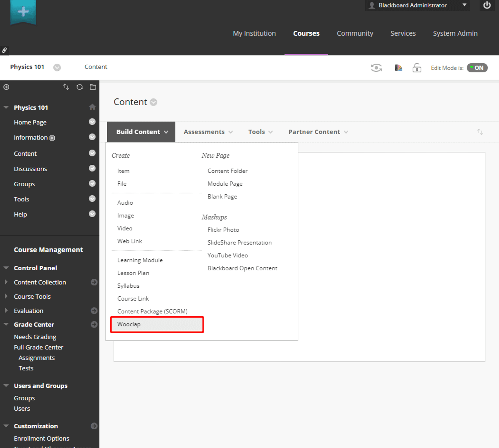The height and width of the screenshot is (448, 499).
Task: Click the reorder arrows in course menu
Action: pos(66,87)
